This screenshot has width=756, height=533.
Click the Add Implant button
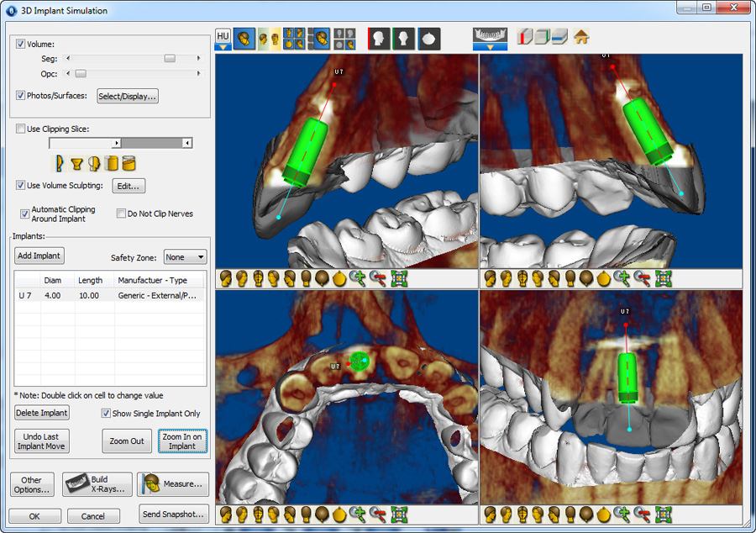tap(39, 256)
